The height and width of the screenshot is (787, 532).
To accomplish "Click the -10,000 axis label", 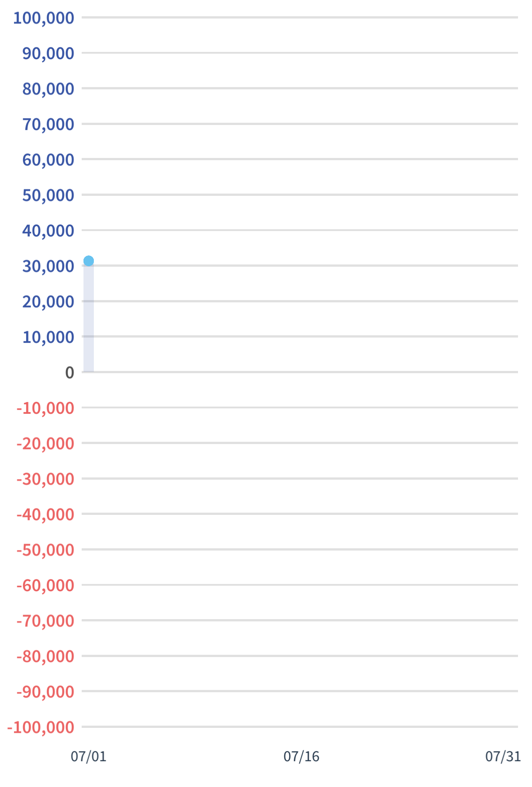I will (45, 408).
